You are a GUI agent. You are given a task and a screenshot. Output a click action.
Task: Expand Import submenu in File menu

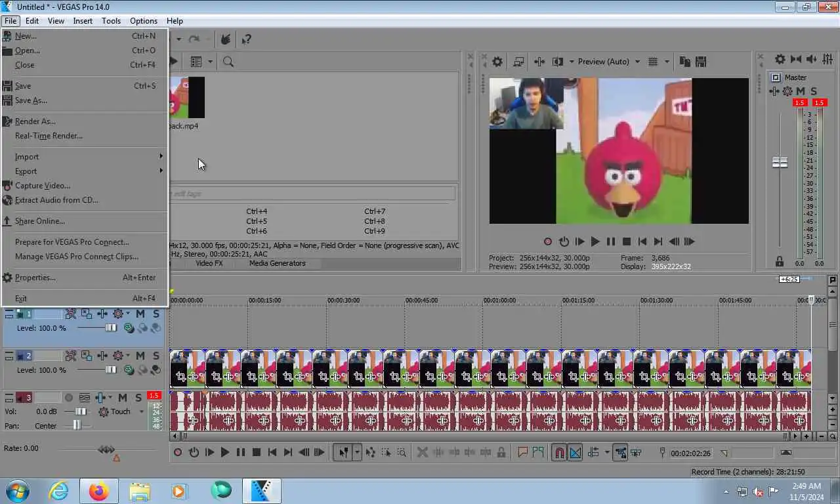pos(85,157)
